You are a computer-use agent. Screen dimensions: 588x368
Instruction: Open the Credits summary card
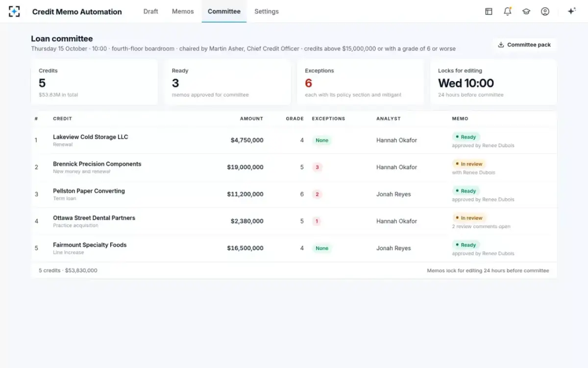(95, 82)
